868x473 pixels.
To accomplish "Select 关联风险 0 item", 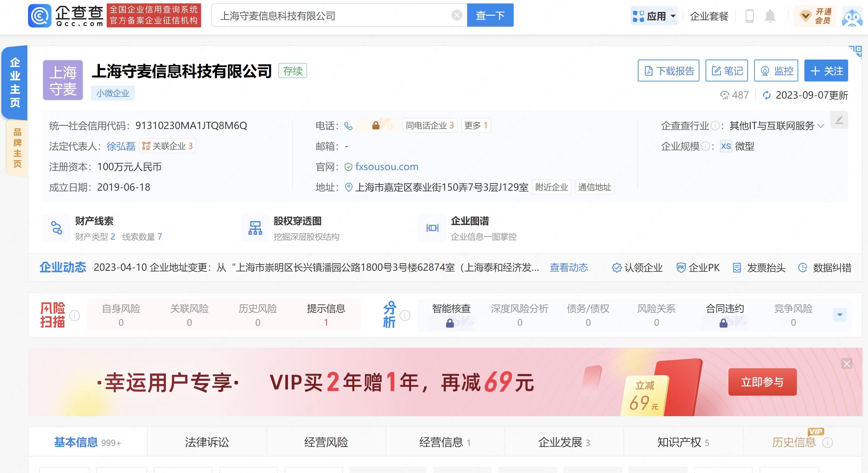I will [189, 315].
